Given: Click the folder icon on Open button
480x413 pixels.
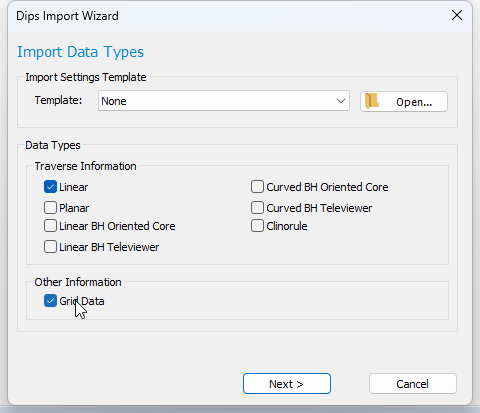Looking at the screenshot, I should point(372,101).
